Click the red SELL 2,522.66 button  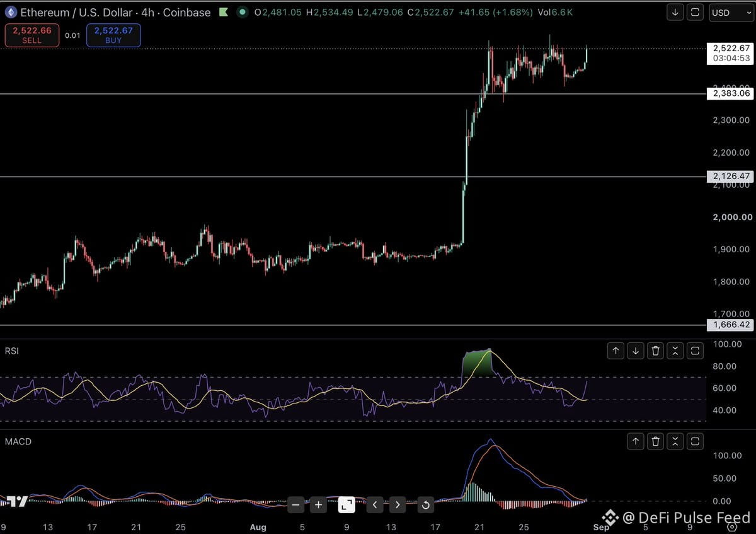click(x=31, y=35)
